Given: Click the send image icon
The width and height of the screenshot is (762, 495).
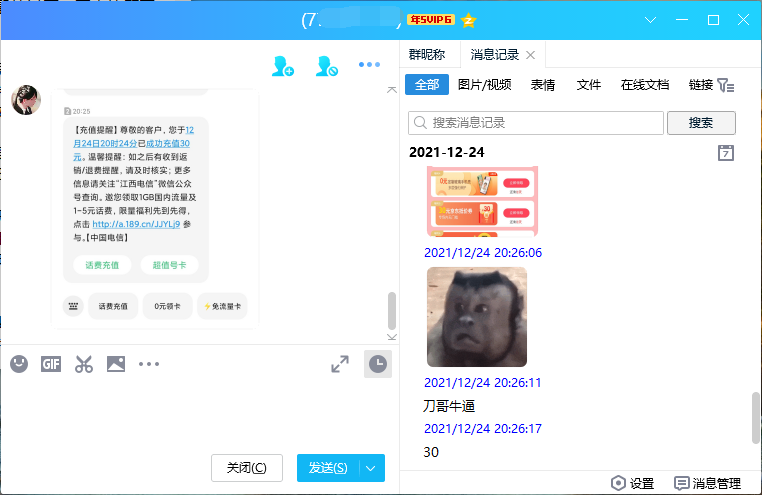Looking at the screenshot, I should click(x=116, y=364).
